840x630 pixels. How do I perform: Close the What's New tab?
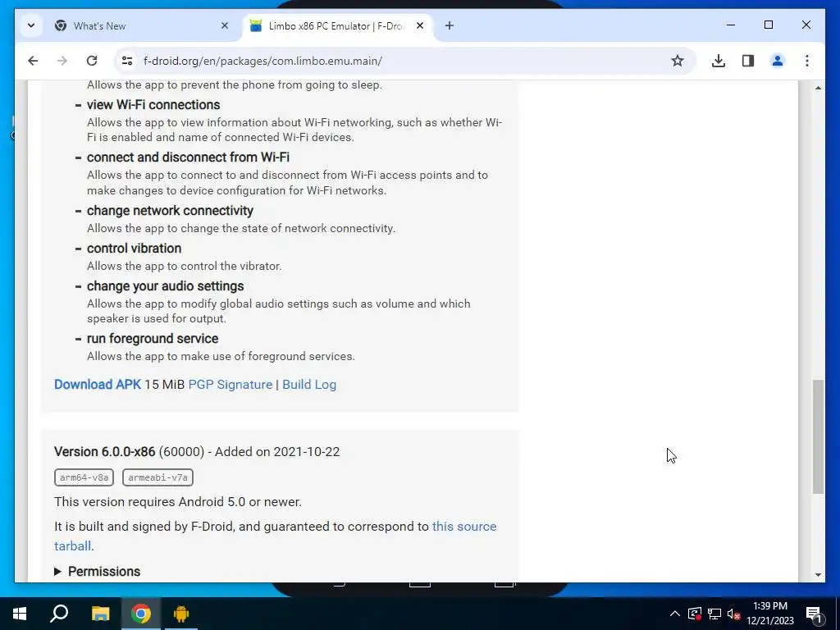(225, 25)
